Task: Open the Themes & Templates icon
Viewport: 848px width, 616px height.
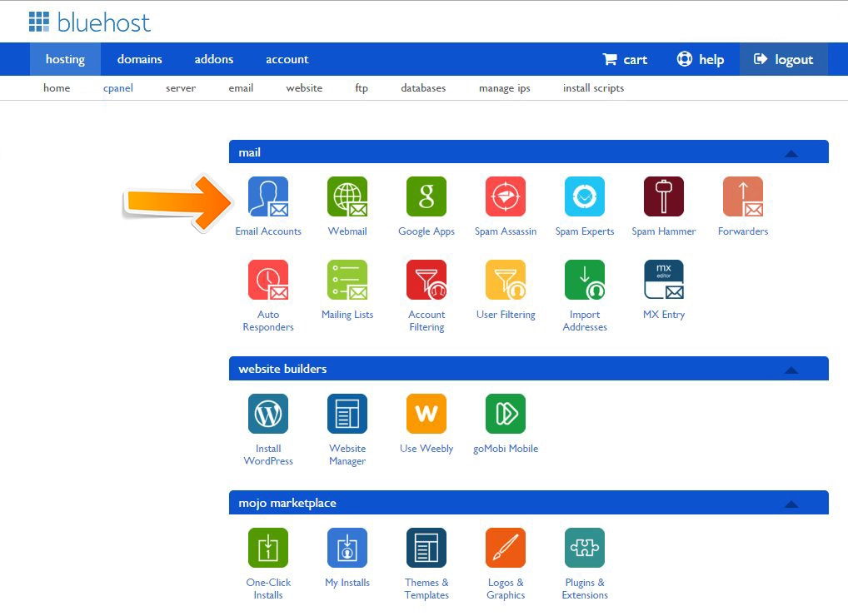Action: [426, 548]
